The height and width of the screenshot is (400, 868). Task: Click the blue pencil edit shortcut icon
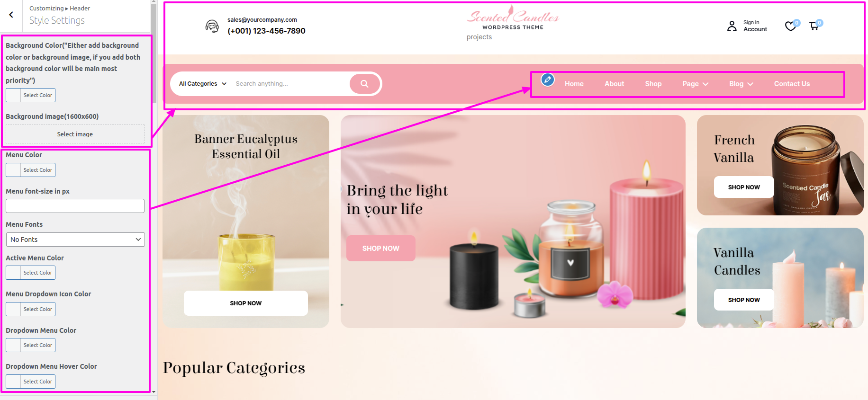click(548, 80)
